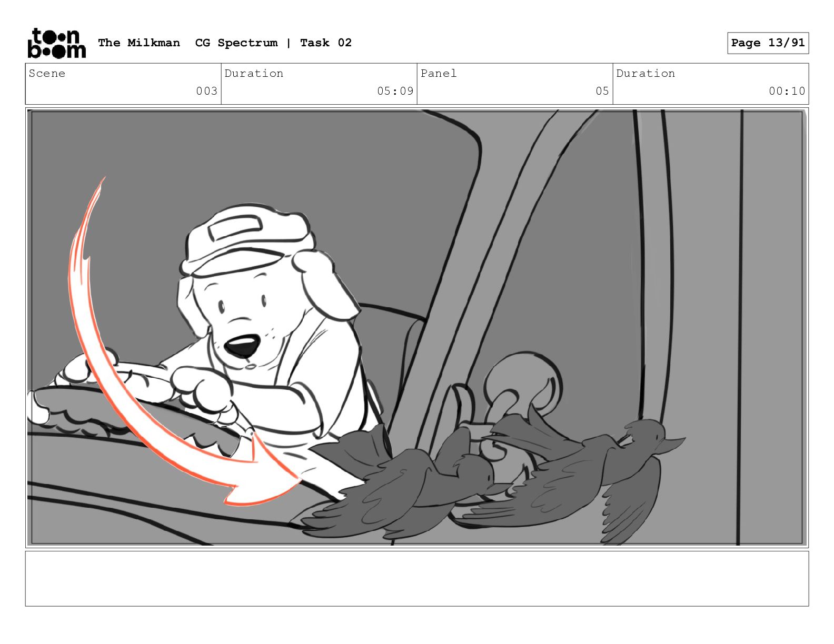Click the 'Scene' header label
Image resolution: width=834 pixels, height=644 pixels.
[47, 73]
